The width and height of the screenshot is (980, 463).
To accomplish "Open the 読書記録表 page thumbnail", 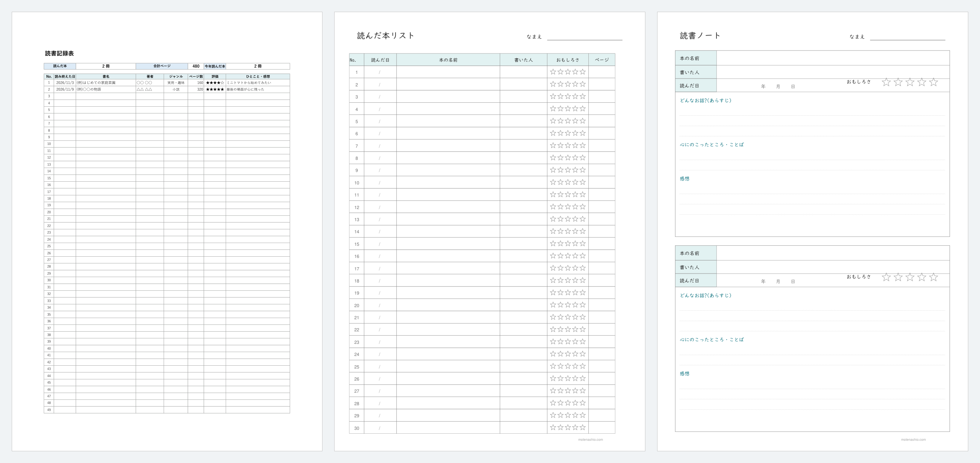I will 167,231.
